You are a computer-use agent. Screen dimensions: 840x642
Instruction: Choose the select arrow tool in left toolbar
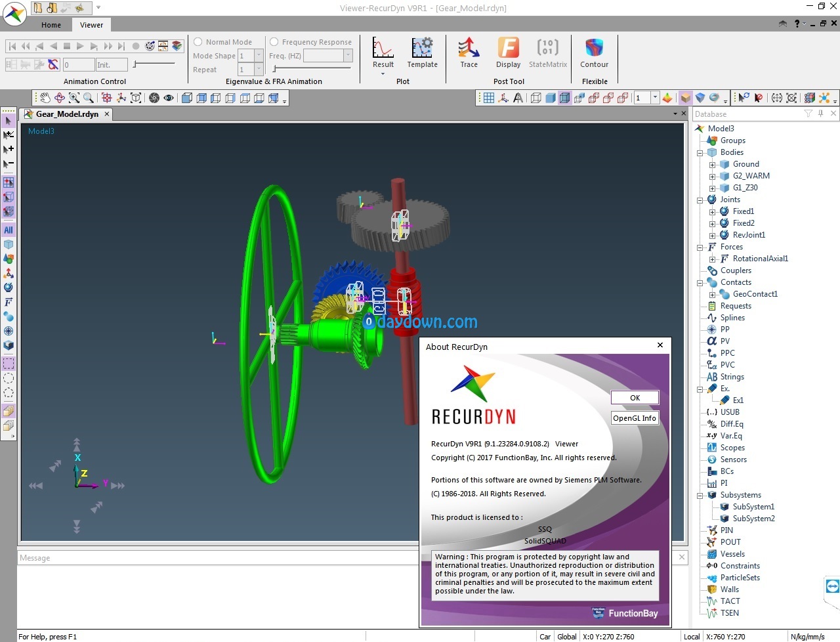click(x=9, y=121)
